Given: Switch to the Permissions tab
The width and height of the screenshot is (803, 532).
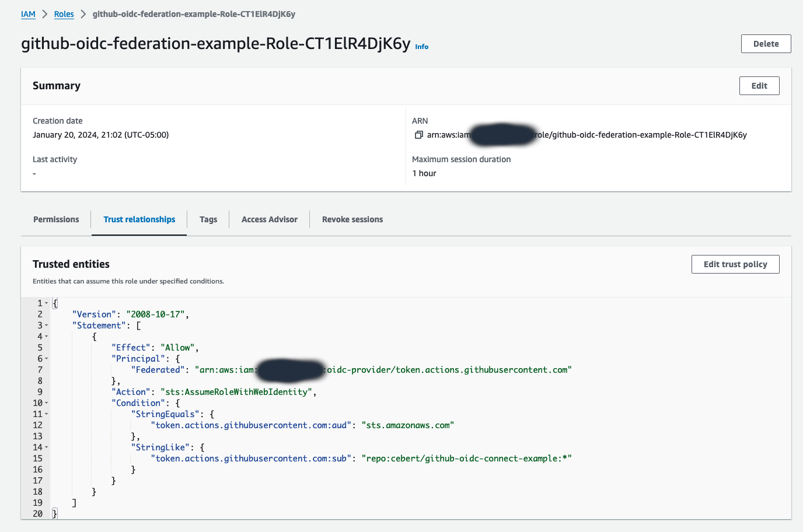Looking at the screenshot, I should pyautogui.click(x=55, y=219).
